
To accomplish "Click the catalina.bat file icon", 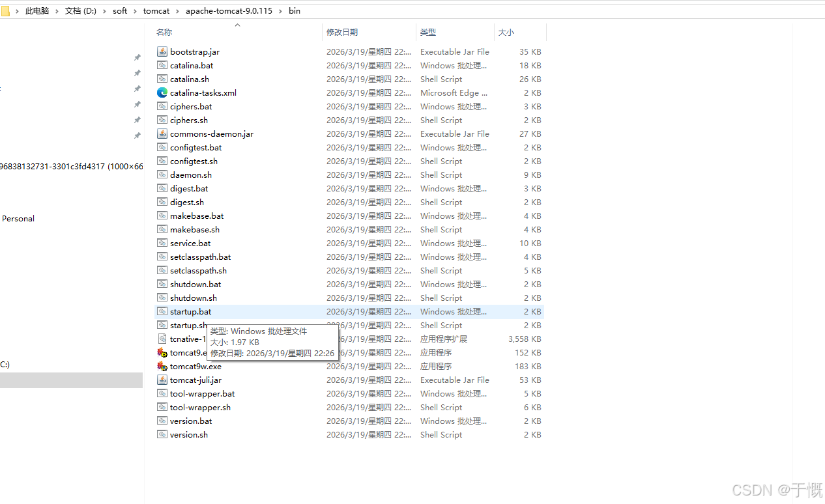I will (162, 65).
